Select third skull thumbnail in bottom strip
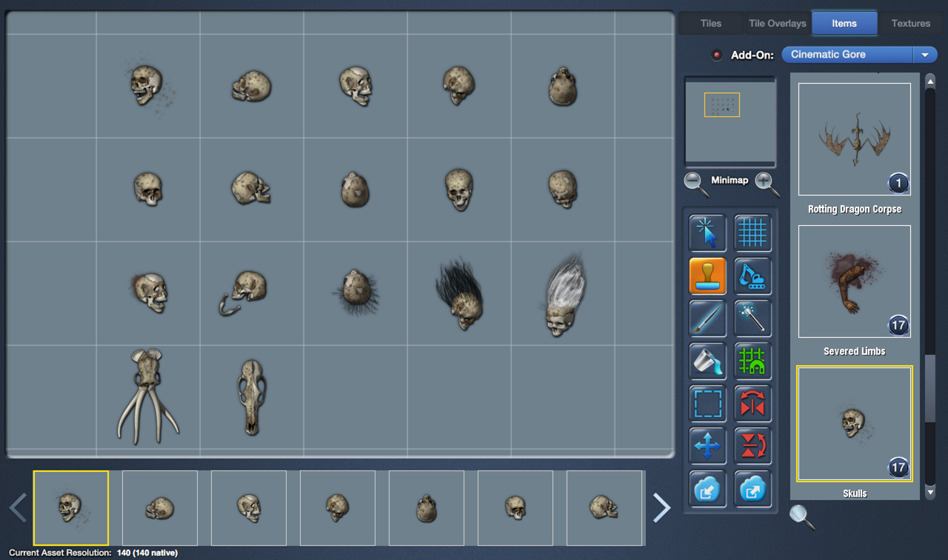 point(249,508)
